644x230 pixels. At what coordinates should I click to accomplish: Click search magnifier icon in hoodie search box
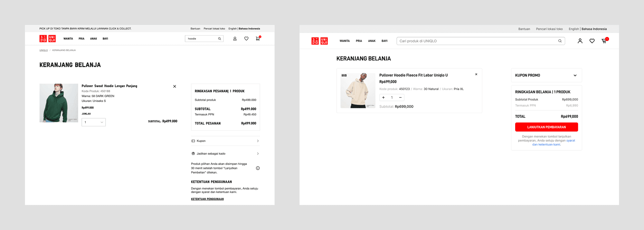click(220, 39)
